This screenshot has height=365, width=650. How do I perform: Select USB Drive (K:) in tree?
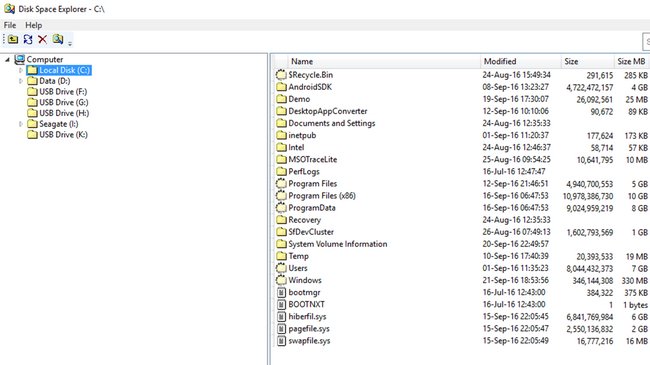point(63,135)
